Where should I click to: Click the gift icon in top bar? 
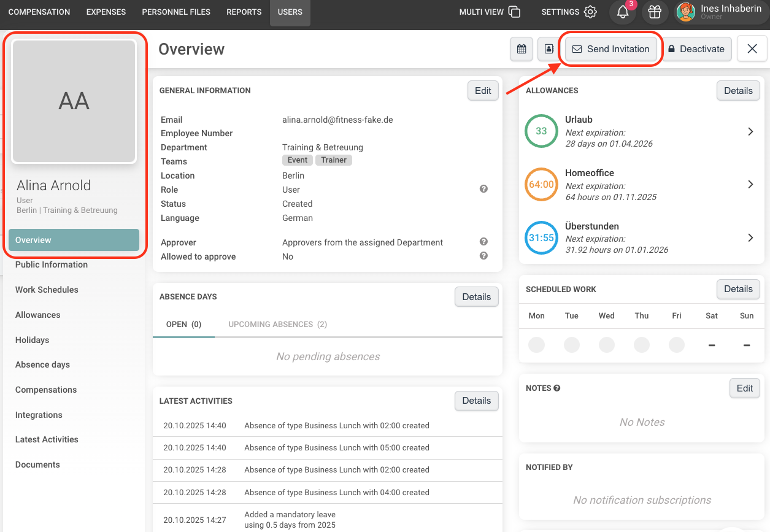point(655,12)
